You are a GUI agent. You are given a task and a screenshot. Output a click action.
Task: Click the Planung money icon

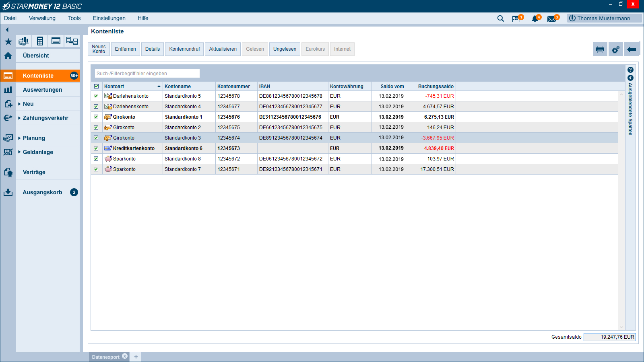8,138
